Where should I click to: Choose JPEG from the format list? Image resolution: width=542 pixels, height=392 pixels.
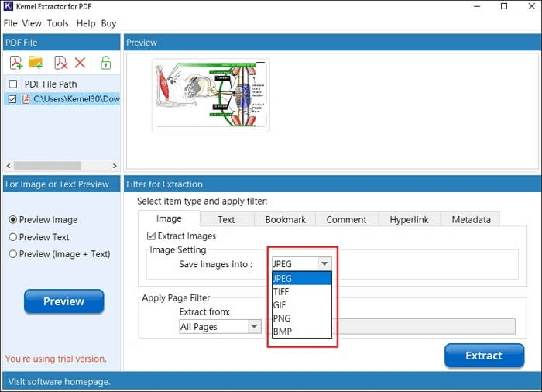(301, 279)
